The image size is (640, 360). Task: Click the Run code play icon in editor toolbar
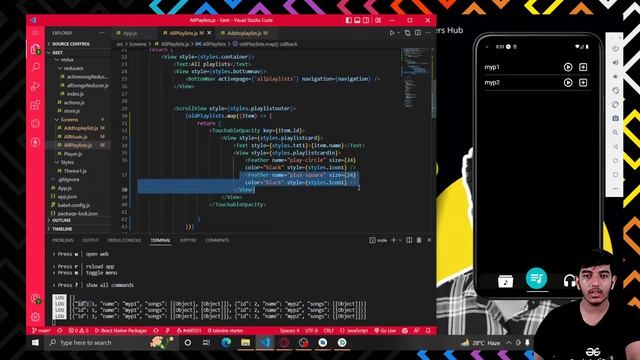tap(392, 33)
